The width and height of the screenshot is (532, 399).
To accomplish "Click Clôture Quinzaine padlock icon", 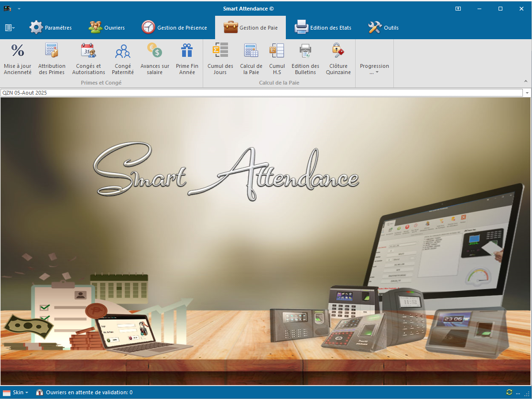I will (338, 51).
